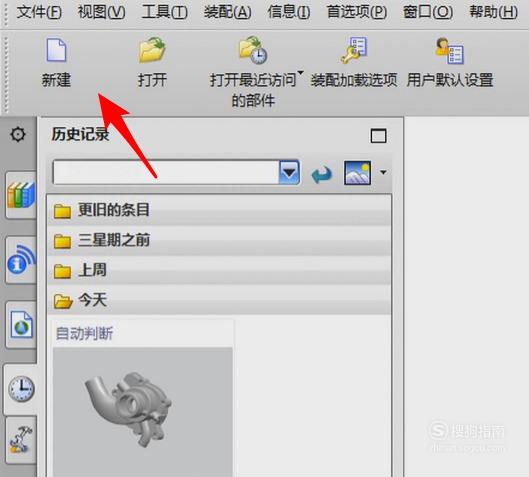529x477 pixels.
Task: Open the 首选项(P) menu
Action: pyautogui.click(x=357, y=12)
